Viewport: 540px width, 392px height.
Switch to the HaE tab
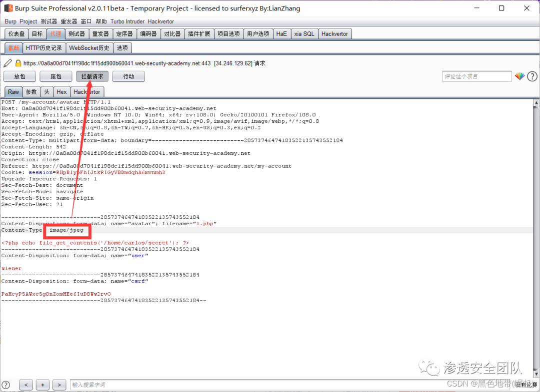(x=281, y=33)
